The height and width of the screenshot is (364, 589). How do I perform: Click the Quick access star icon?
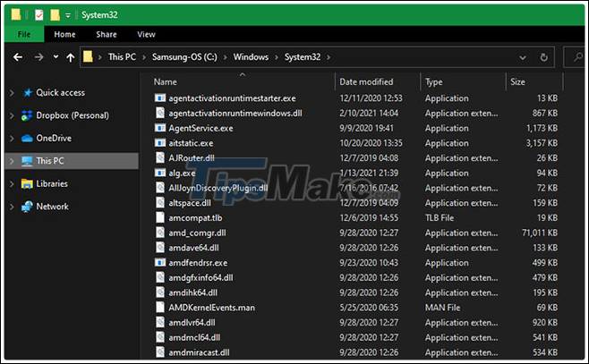coord(26,92)
